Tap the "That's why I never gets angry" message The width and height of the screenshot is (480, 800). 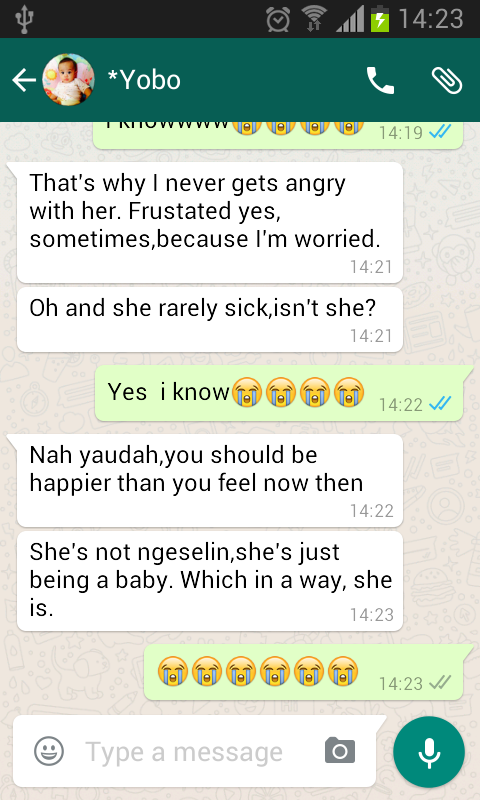210,222
